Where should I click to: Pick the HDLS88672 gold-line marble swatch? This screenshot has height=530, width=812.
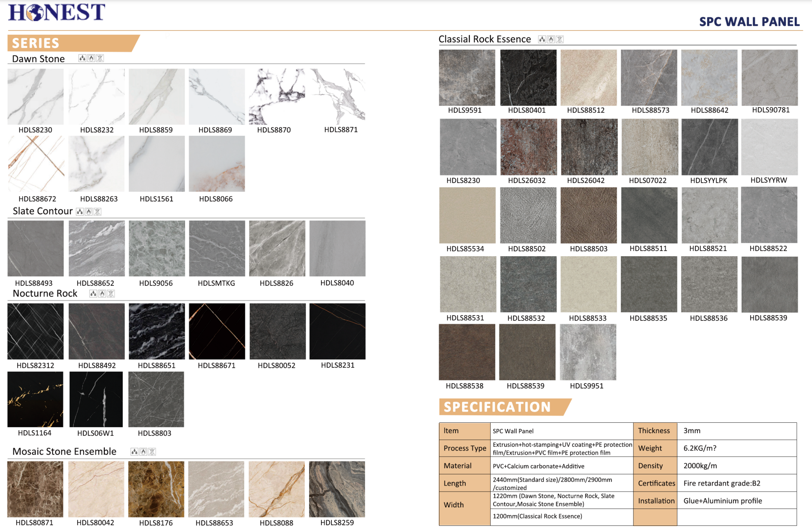pyautogui.click(x=36, y=164)
